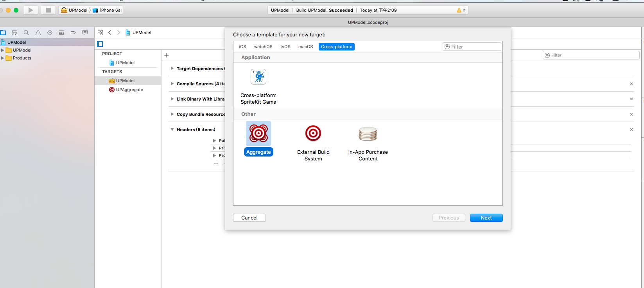Click the yellow warning indicator in status bar
644x288 pixels.
(x=461, y=10)
